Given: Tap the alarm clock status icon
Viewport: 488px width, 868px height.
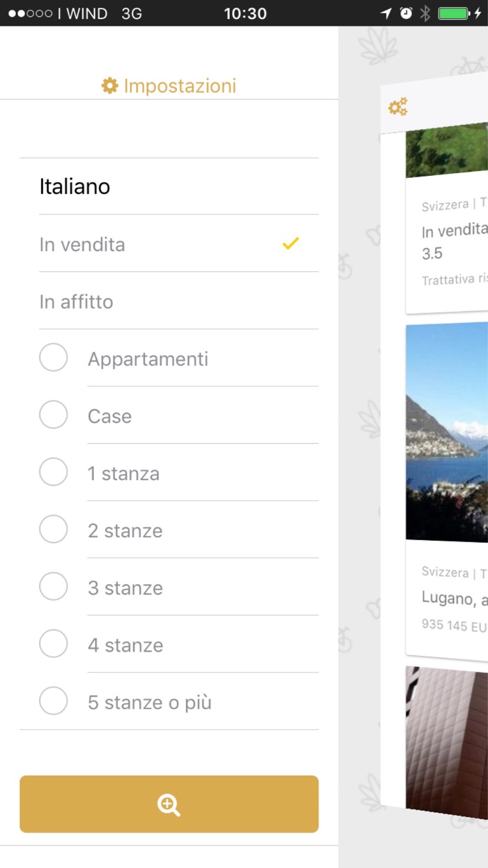Looking at the screenshot, I should pos(406,13).
